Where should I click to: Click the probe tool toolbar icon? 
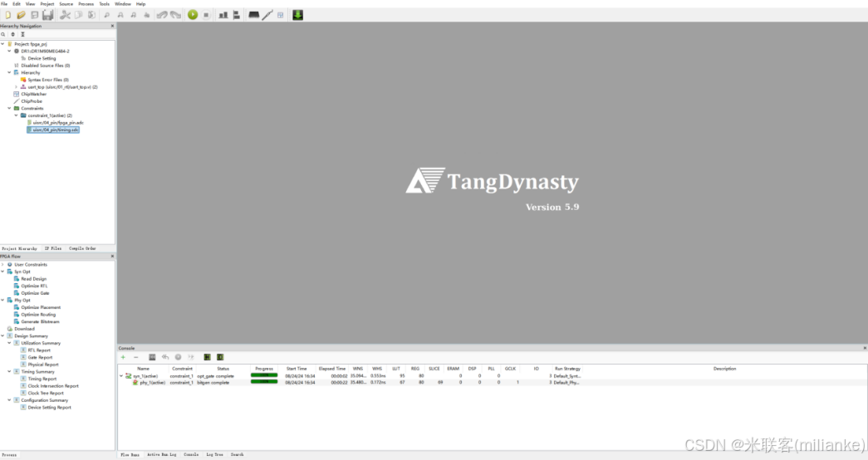[x=267, y=15]
